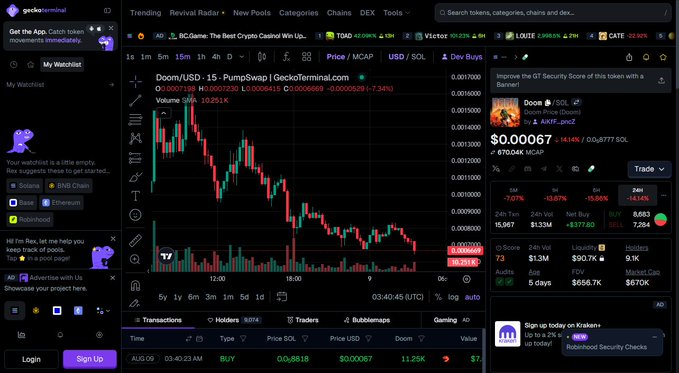The width and height of the screenshot is (679, 373).
Task: Open the candlestick chart type selector
Action: pos(262,57)
